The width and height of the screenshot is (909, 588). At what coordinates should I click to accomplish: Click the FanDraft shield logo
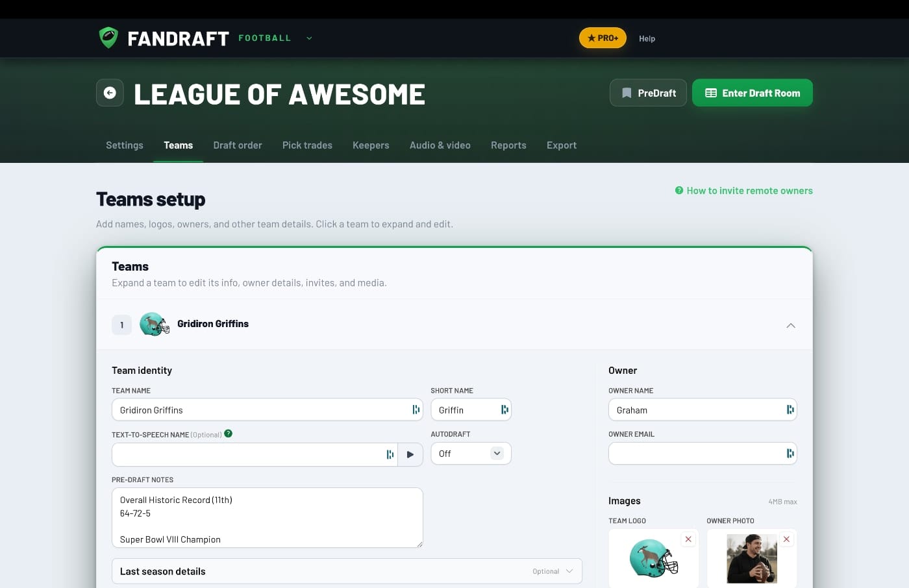(x=108, y=38)
